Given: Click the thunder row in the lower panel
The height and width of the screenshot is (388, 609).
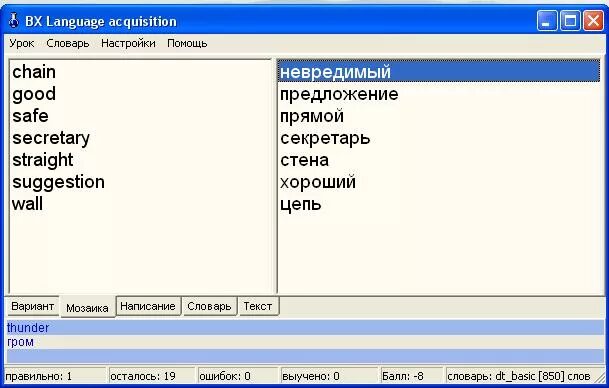Looking at the screenshot, I should click(306, 327).
